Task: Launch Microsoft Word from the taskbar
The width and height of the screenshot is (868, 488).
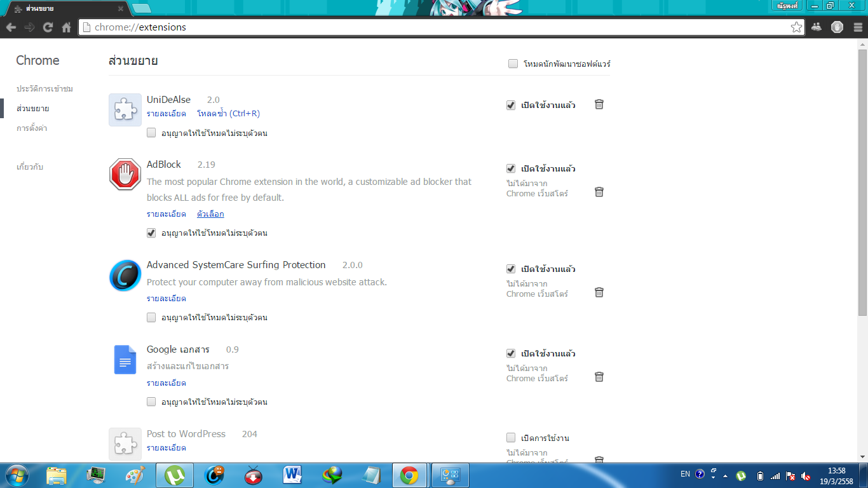Action: point(293,475)
